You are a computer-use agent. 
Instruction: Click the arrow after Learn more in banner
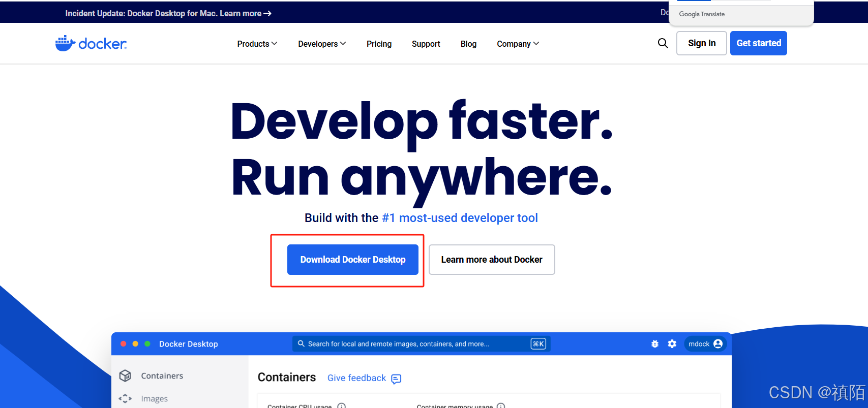coord(267,13)
